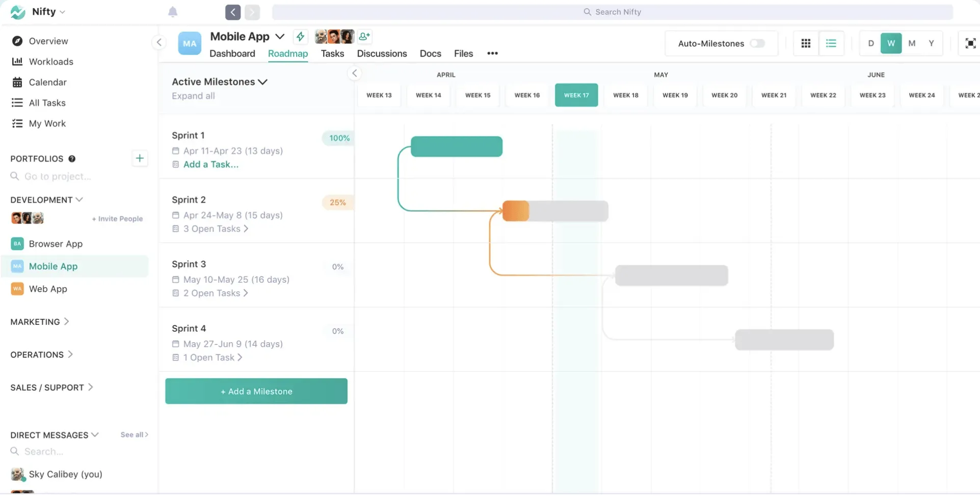Expand the Marketing portfolio section

click(x=40, y=322)
